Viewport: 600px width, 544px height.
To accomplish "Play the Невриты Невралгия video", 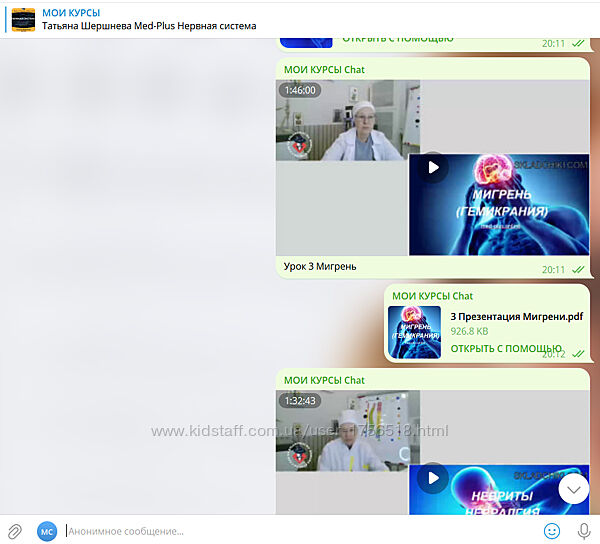I will tap(433, 478).
